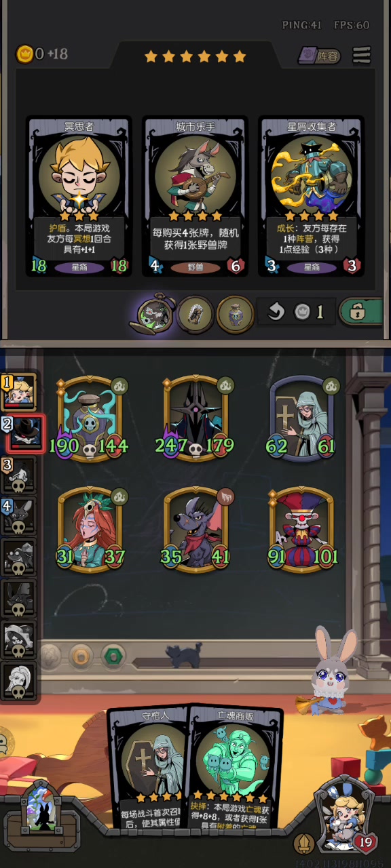
Task: Buy the 星屑收集者 shop card
Action: point(312,197)
